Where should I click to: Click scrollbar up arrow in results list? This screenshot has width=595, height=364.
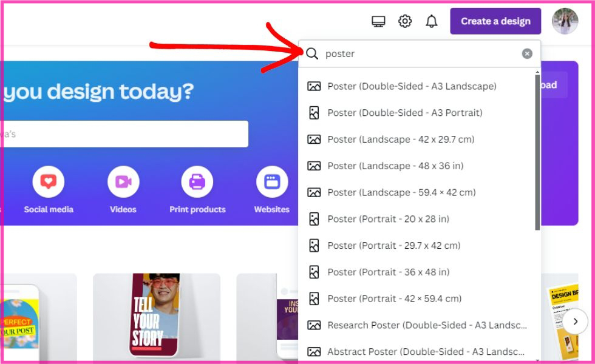pyautogui.click(x=537, y=72)
